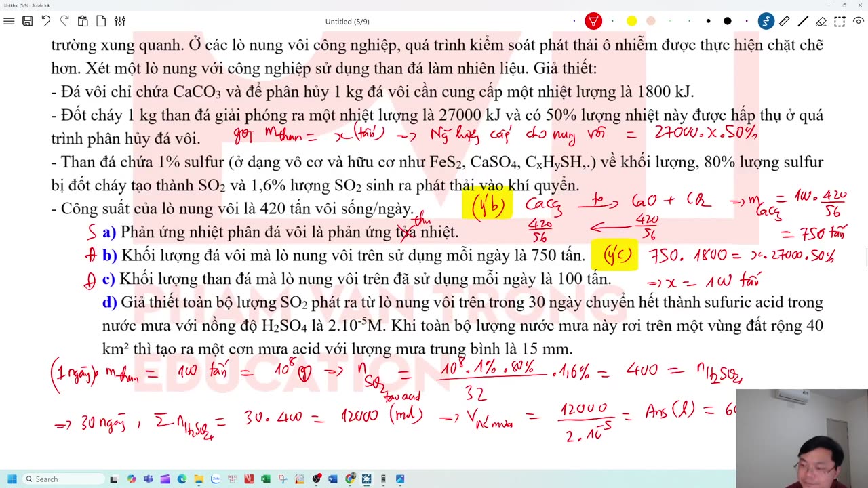Open File Explorer from the taskbar

point(198,479)
